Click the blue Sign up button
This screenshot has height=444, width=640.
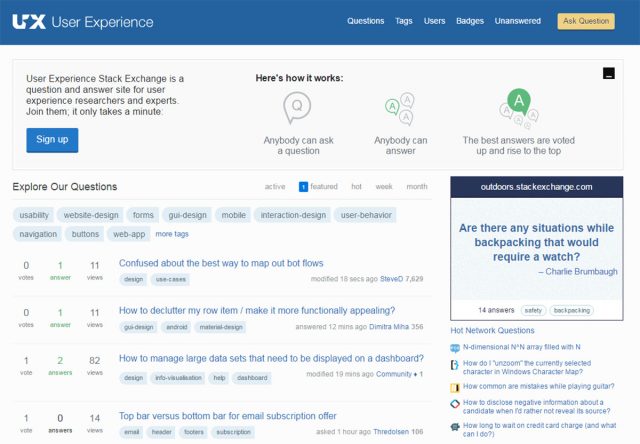(x=52, y=139)
